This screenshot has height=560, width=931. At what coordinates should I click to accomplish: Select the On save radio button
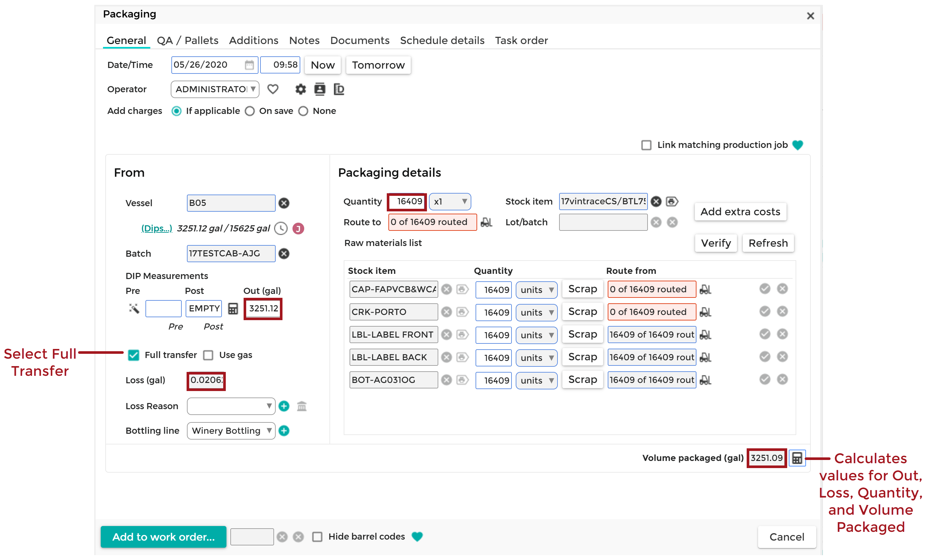coord(249,111)
